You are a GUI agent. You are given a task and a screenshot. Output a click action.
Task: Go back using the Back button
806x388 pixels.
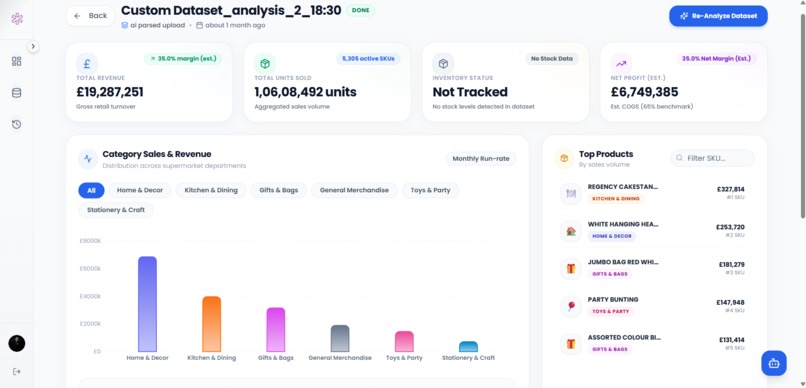click(90, 16)
